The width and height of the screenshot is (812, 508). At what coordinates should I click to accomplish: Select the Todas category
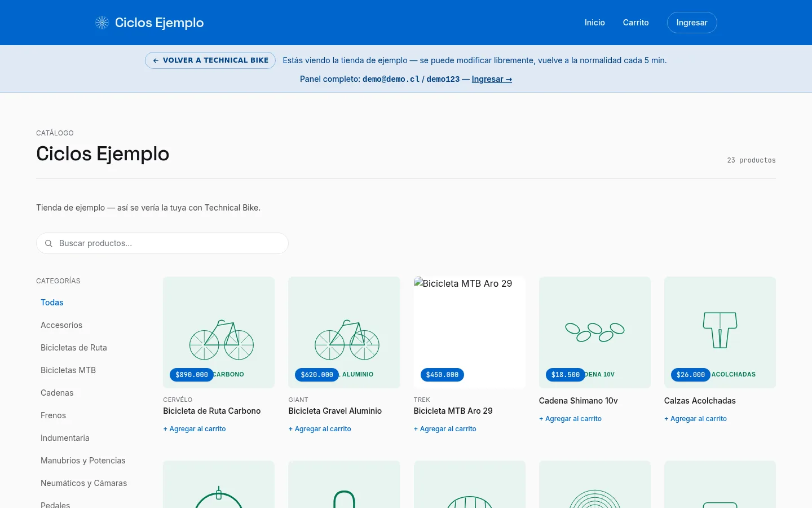tap(52, 303)
